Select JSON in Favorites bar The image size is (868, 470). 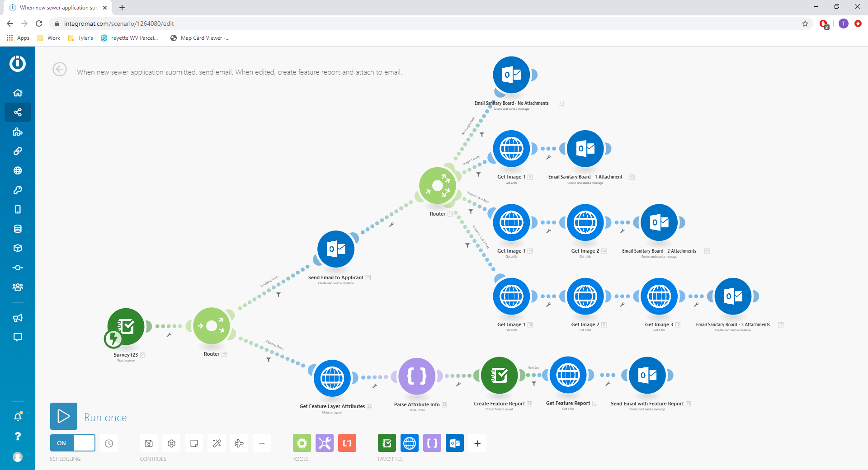point(432,443)
